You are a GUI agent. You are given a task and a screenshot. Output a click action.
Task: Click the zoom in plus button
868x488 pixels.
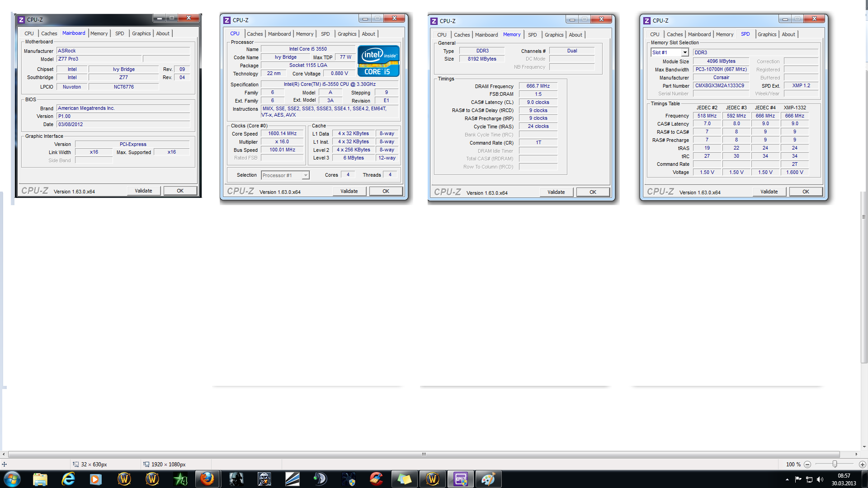pyautogui.click(x=862, y=465)
